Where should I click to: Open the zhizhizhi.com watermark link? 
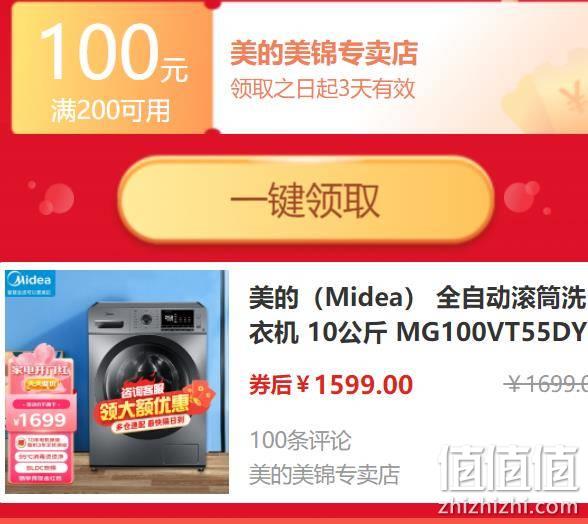click(x=508, y=507)
